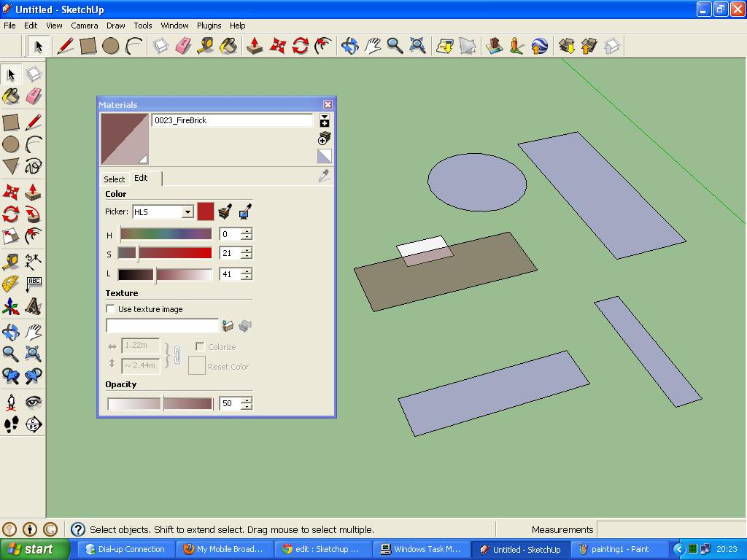747x560 pixels.
Task: Click the Create Material button
Action: click(325, 139)
